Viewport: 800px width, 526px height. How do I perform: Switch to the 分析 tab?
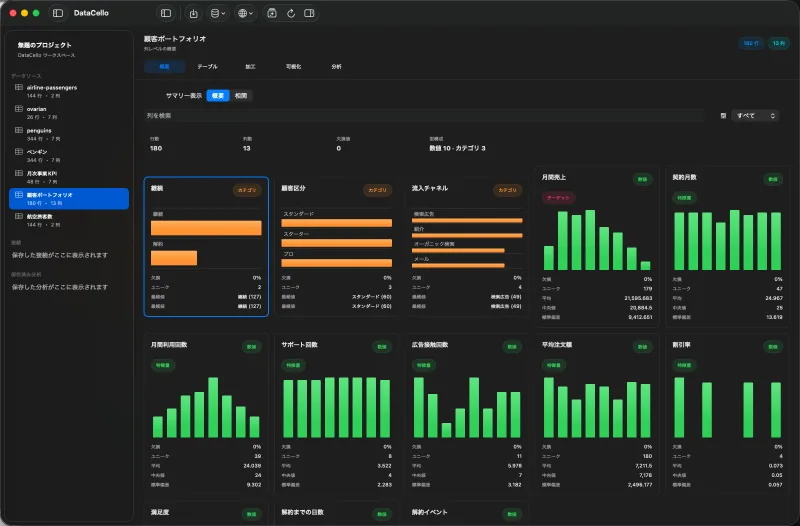336,66
